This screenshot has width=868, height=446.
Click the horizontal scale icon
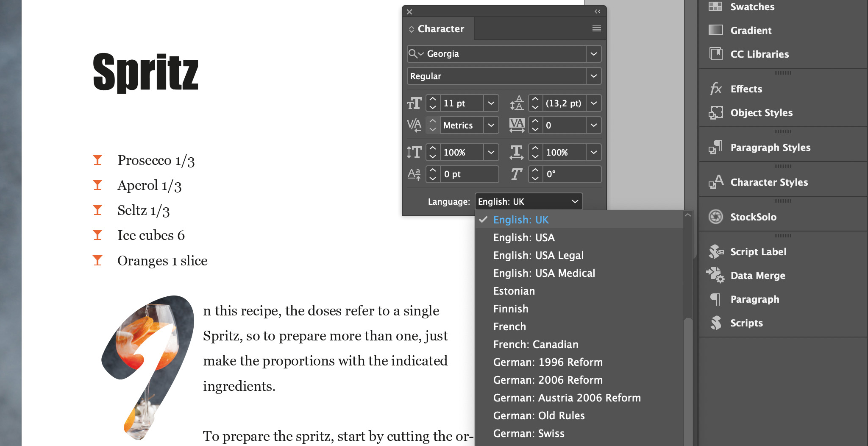[517, 152]
